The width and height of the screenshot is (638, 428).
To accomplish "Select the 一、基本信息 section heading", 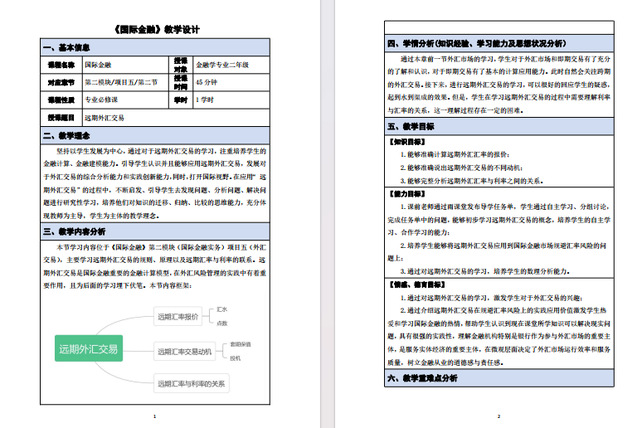I will (68, 48).
